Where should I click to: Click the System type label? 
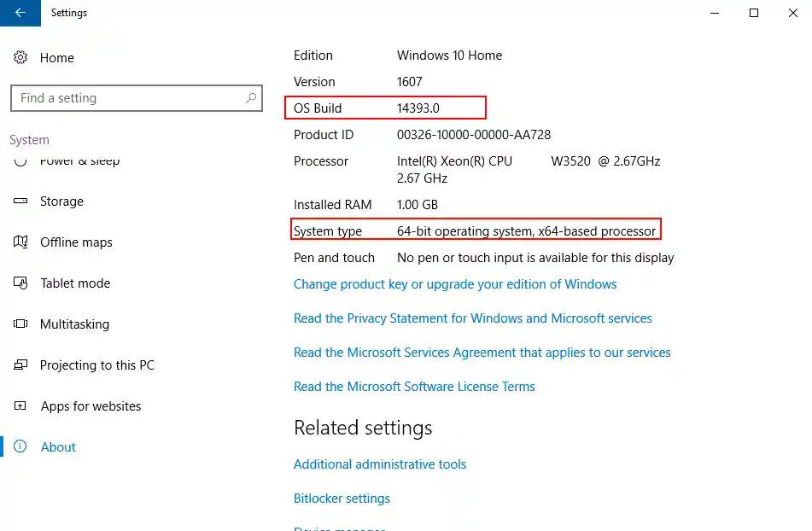[x=328, y=231]
